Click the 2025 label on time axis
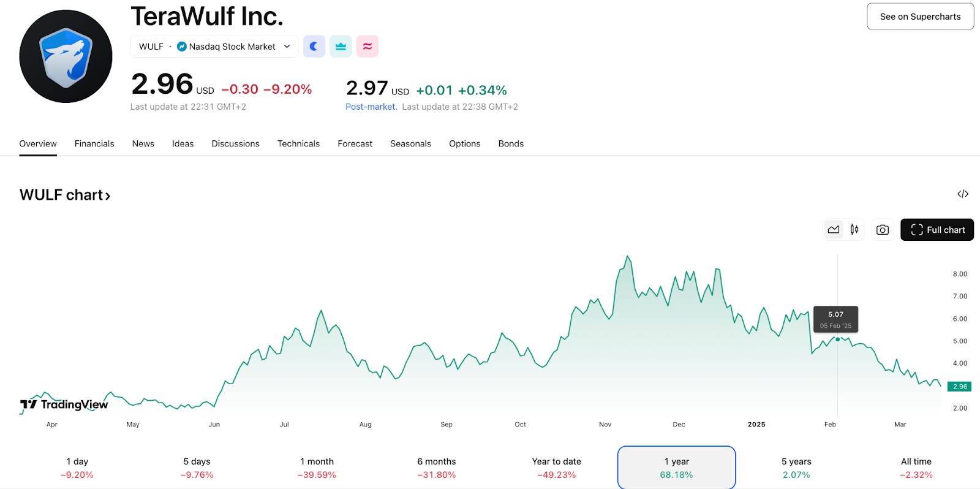 pyautogui.click(x=756, y=424)
